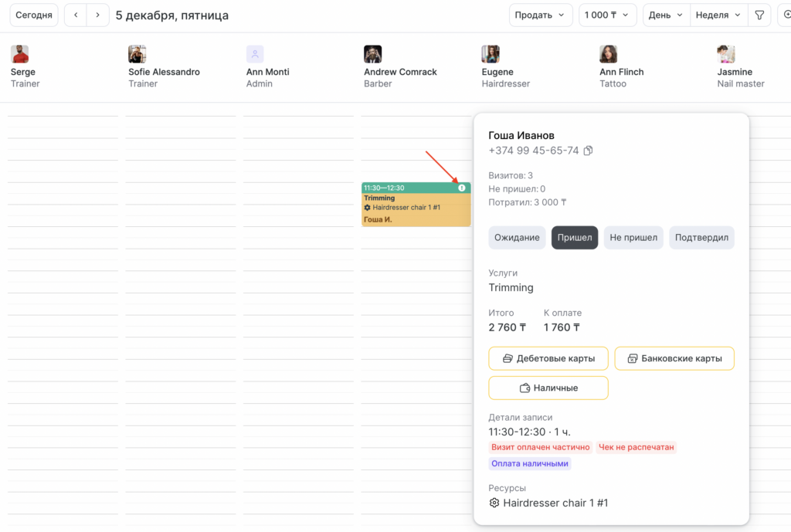Select the Не пришел status
This screenshot has height=532, width=791.
(633, 238)
